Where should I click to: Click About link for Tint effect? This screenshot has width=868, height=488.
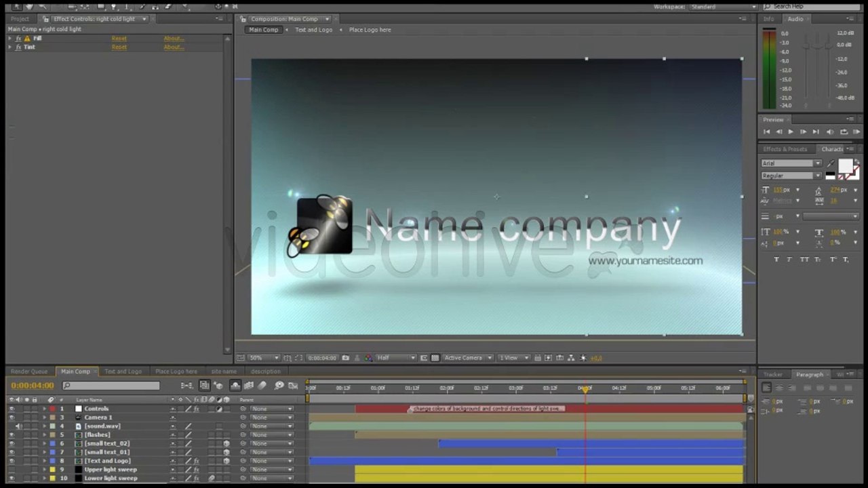pyautogui.click(x=174, y=47)
